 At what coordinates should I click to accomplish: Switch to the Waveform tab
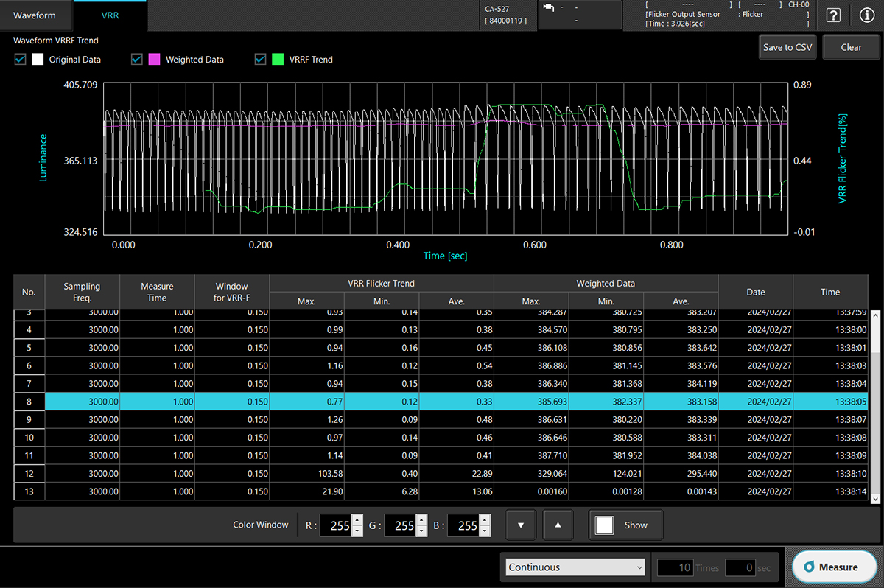34,15
